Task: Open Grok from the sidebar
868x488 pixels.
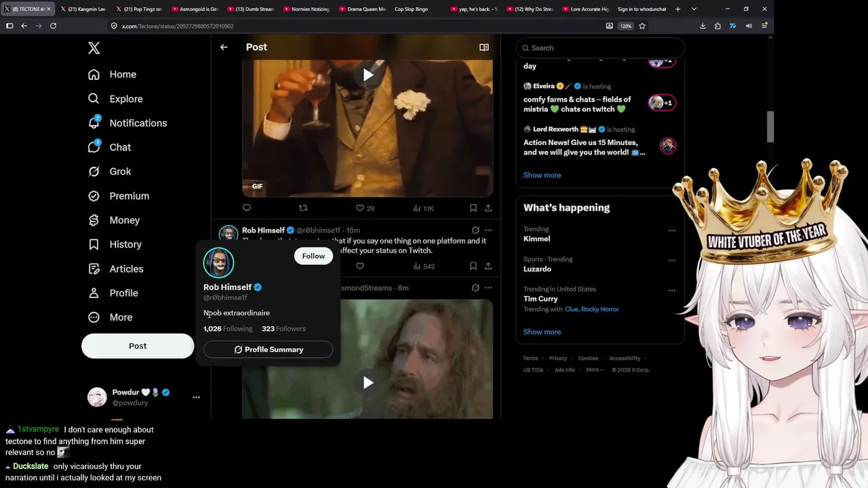Action: coord(109,171)
